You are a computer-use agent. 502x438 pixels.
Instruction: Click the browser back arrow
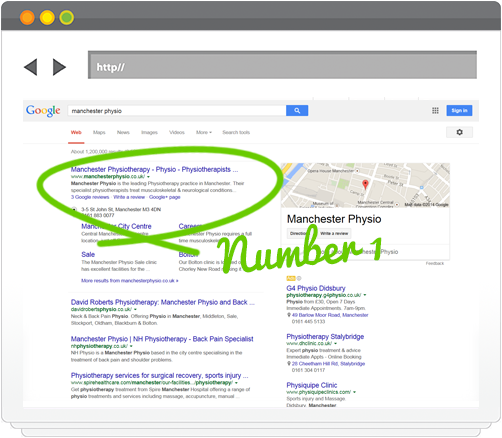coord(31,67)
